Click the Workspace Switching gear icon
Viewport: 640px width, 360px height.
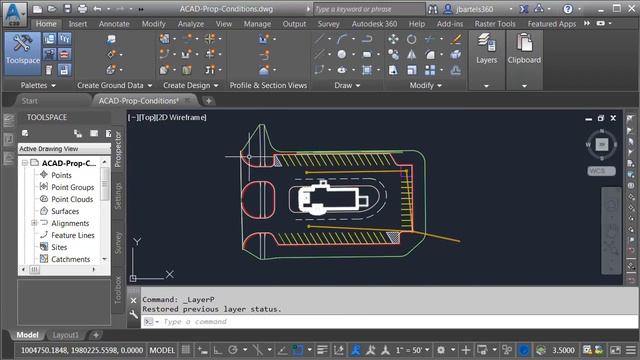click(441, 350)
